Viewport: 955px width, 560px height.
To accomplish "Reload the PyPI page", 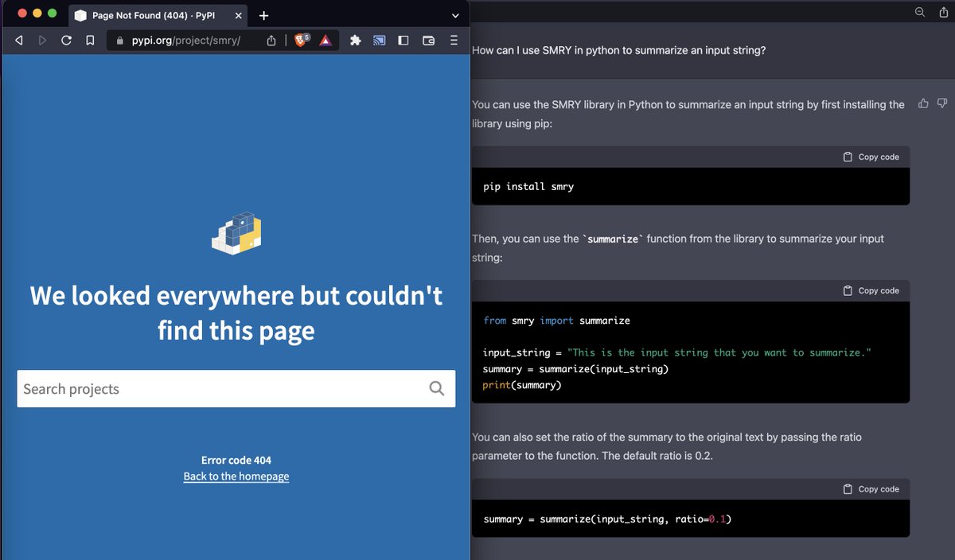I will pyautogui.click(x=66, y=40).
